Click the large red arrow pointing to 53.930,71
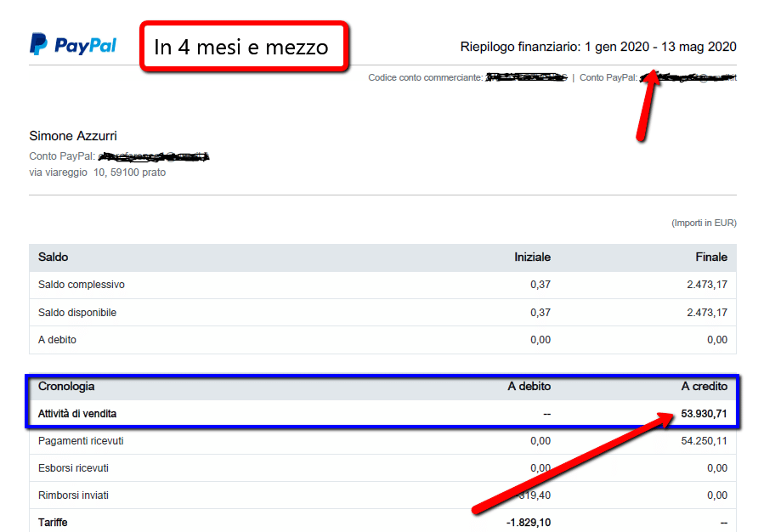764x532 pixels. pos(568,462)
